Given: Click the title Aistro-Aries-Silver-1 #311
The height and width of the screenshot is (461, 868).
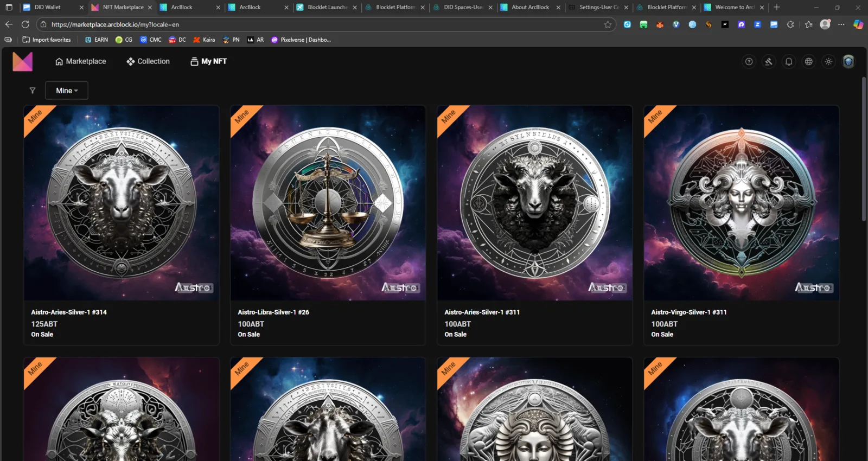Looking at the screenshot, I should pyautogui.click(x=482, y=312).
